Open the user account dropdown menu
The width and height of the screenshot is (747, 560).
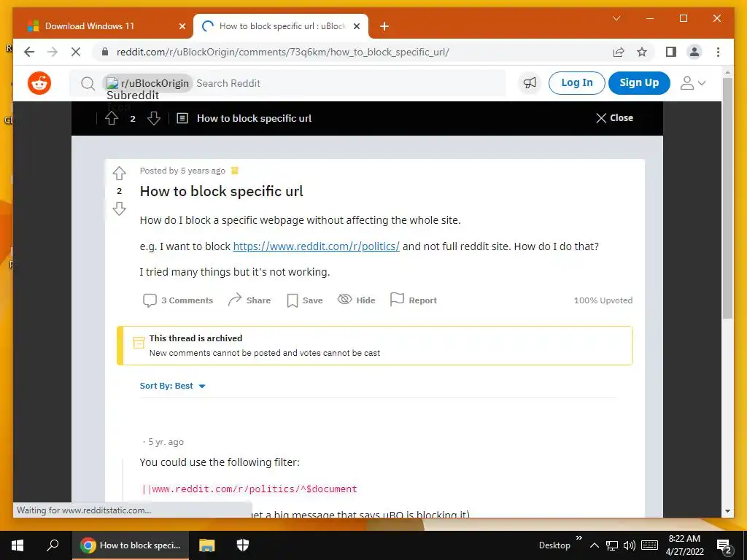click(x=693, y=83)
